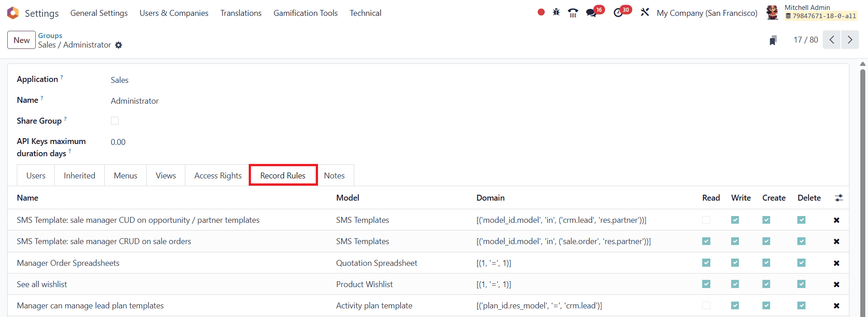Sort table by Model column header
The image size is (868, 317).
[347, 198]
